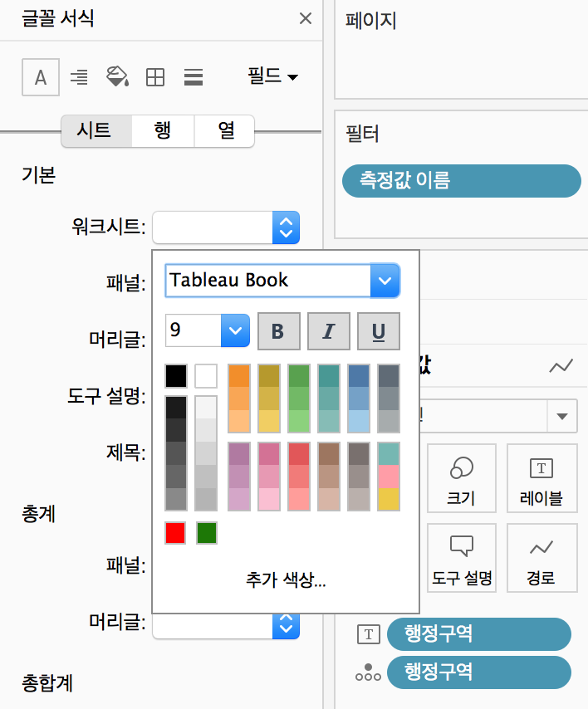Viewport: 588px width, 709px height.
Task: Pick the black color swatch
Action: [176, 376]
